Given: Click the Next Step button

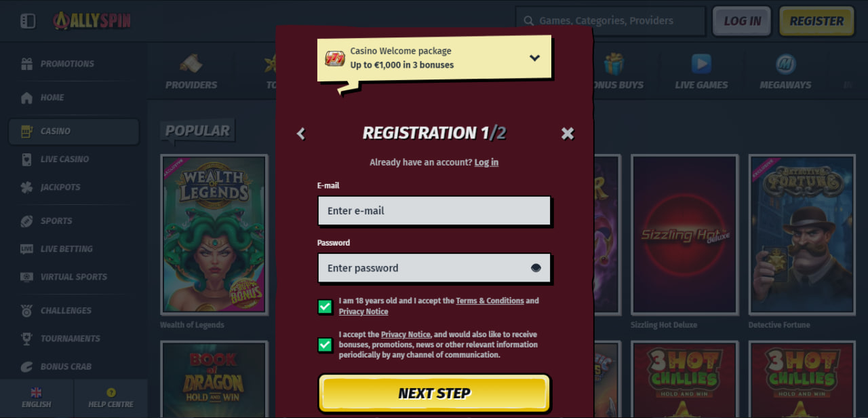Looking at the screenshot, I should click(434, 393).
